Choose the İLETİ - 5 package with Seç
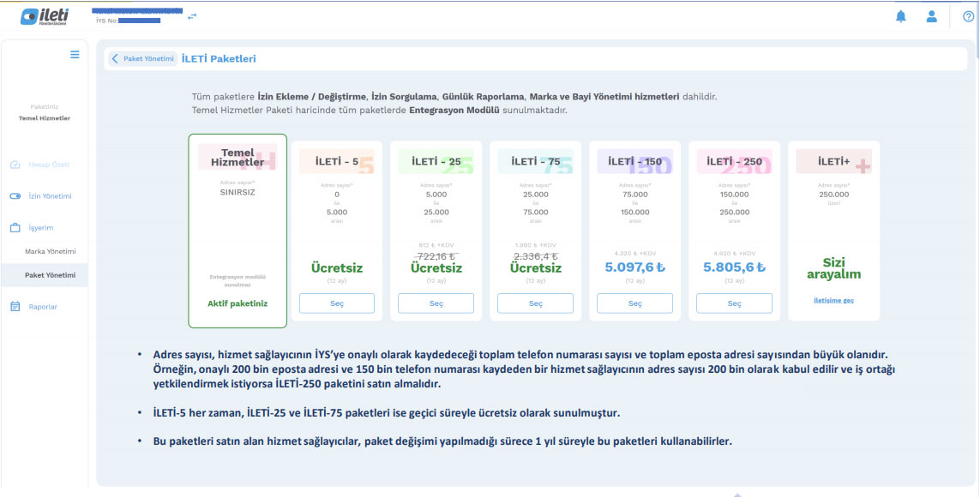Screen dimensions: 980x498 point(337,303)
